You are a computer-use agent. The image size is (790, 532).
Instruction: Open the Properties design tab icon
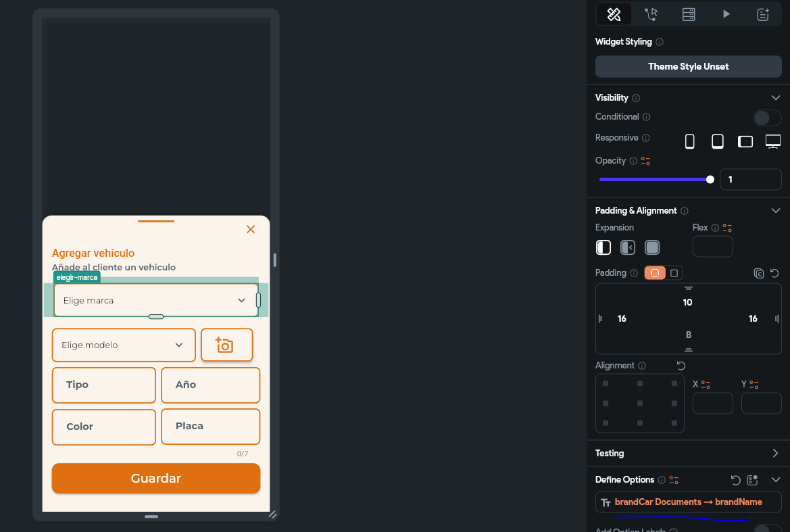tap(614, 14)
